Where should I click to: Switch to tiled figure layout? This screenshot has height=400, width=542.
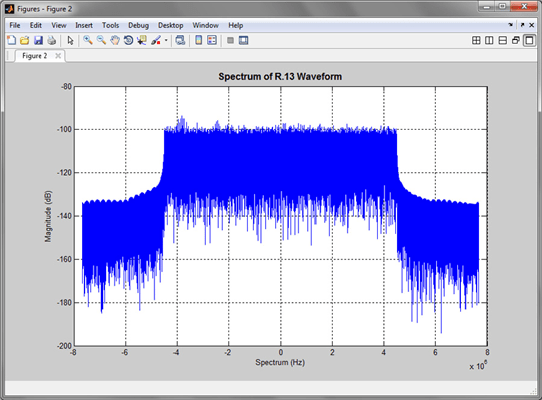click(x=476, y=40)
